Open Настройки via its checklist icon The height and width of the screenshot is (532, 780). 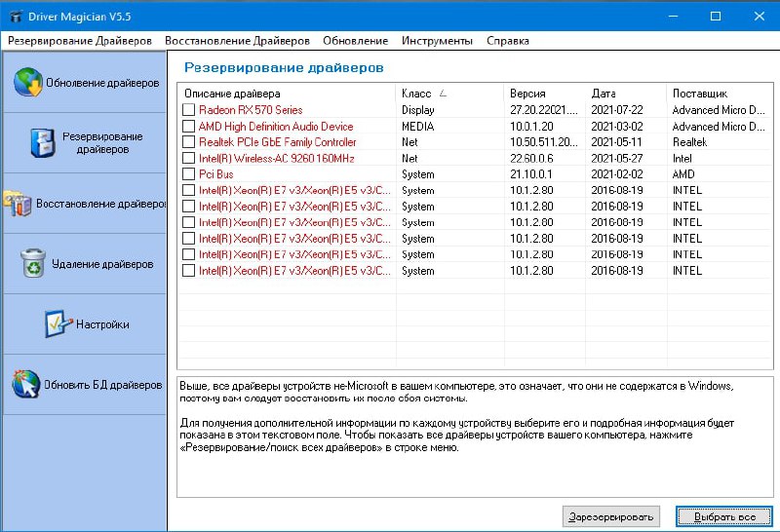coord(58,323)
